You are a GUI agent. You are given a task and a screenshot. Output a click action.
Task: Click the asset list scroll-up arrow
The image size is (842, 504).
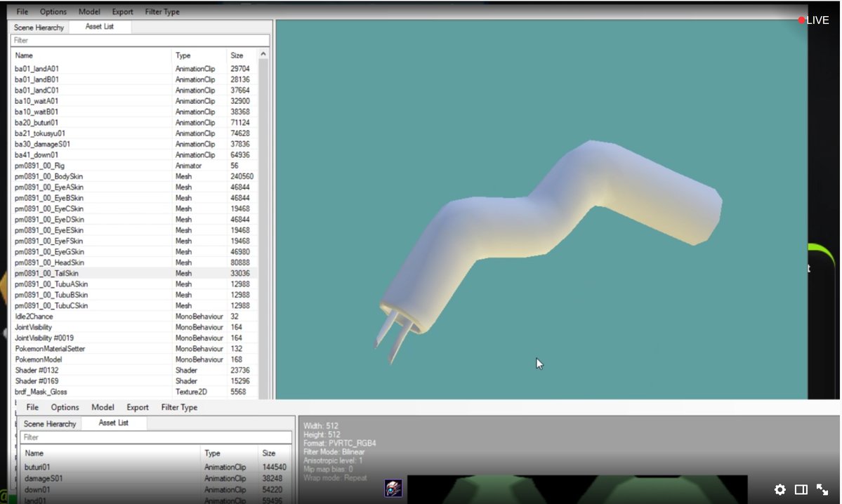[x=263, y=54]
